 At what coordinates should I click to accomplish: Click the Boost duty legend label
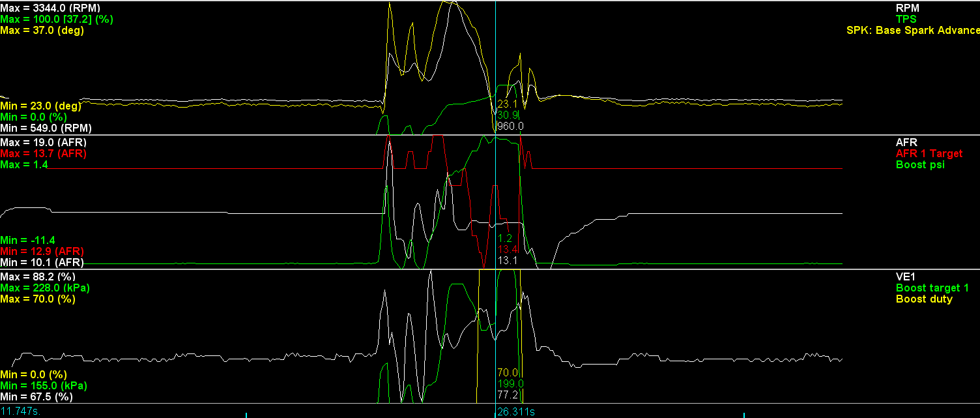click(x=924, y=299)
